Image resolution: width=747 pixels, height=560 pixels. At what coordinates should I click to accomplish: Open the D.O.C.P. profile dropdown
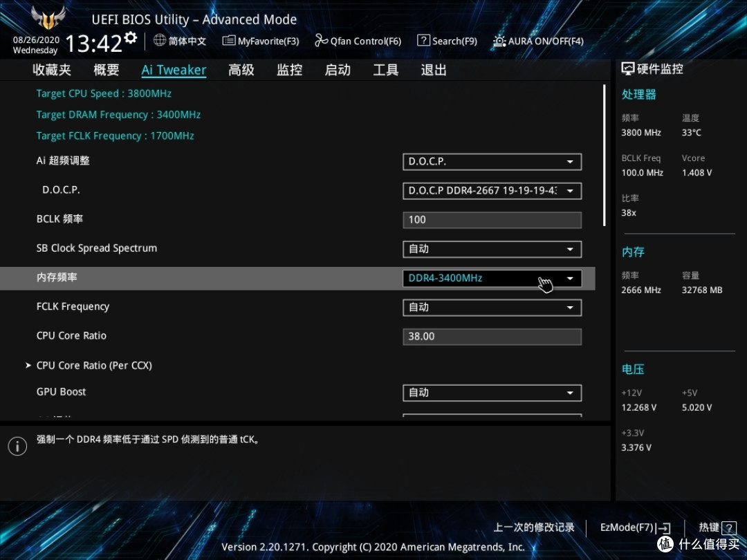[492, 191]
